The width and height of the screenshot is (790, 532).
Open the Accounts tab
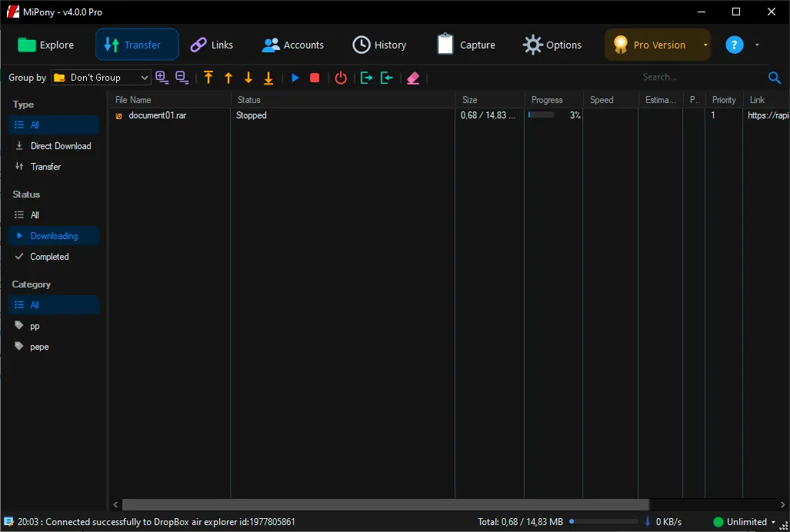coord(293,45)
